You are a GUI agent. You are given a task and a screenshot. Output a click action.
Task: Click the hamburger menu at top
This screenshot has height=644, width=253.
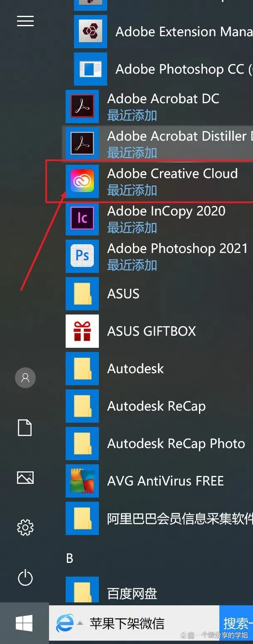point(25,21)
